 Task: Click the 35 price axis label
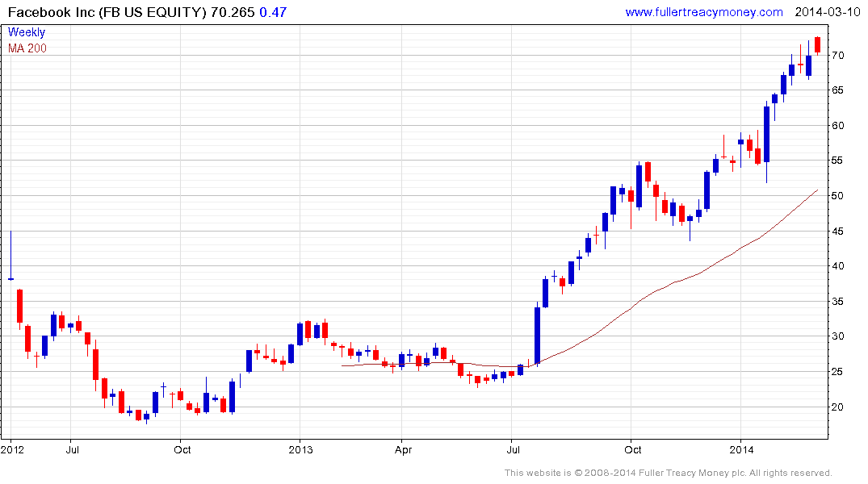click(837, 302)
